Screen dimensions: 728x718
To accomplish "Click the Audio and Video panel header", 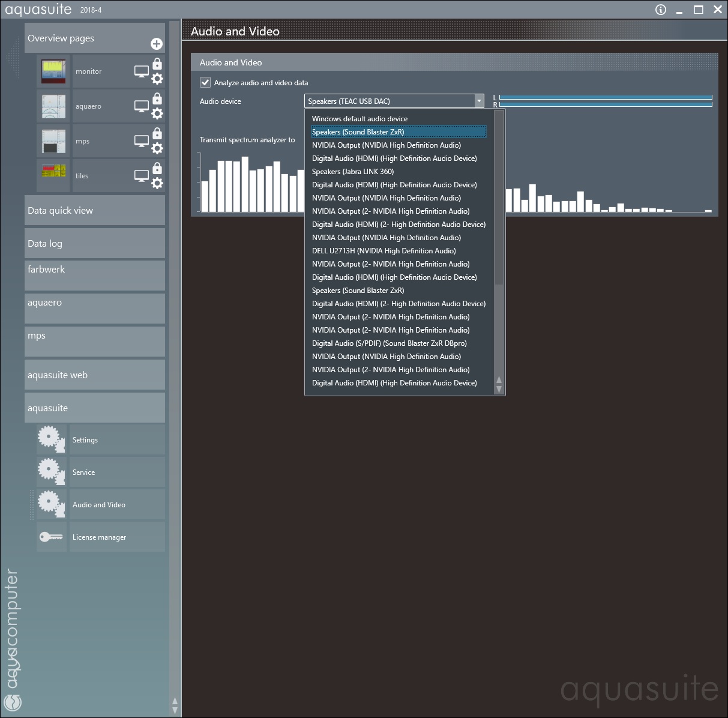I will coord(454,62).
